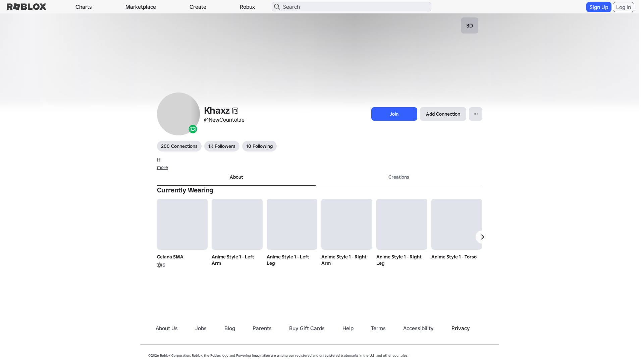Open the Accessibility footer link

(418, 328)
